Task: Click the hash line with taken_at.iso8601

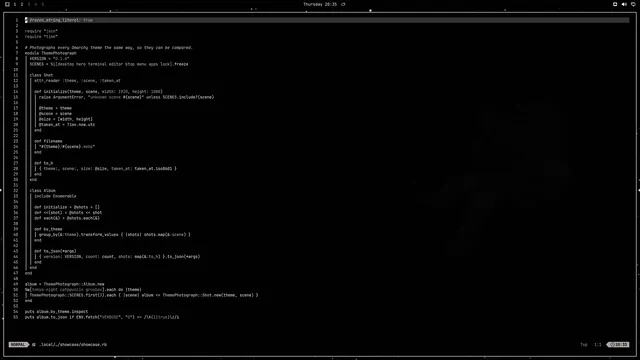Action: point(108,169)
